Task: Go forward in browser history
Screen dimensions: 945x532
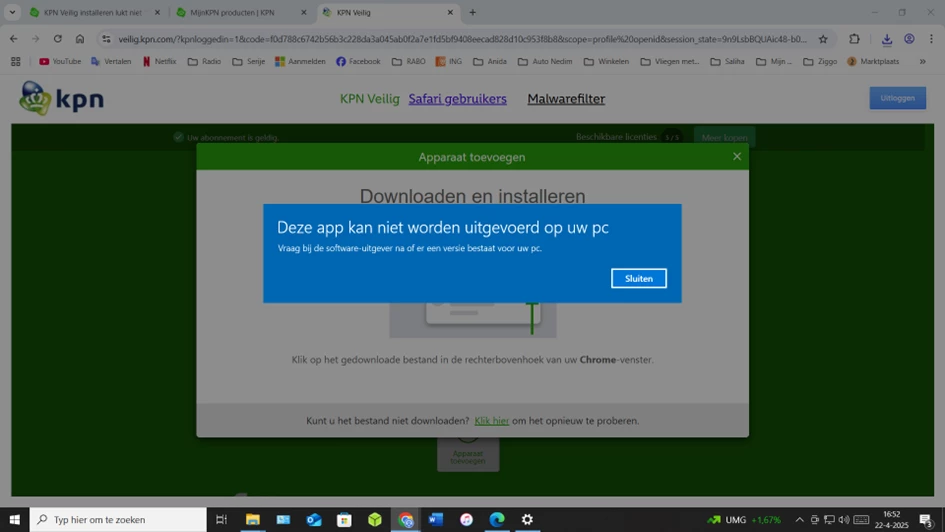Action: coord(36,39)
